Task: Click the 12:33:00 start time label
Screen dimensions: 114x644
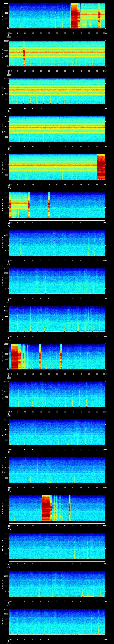Action: [x=9, y=450]
